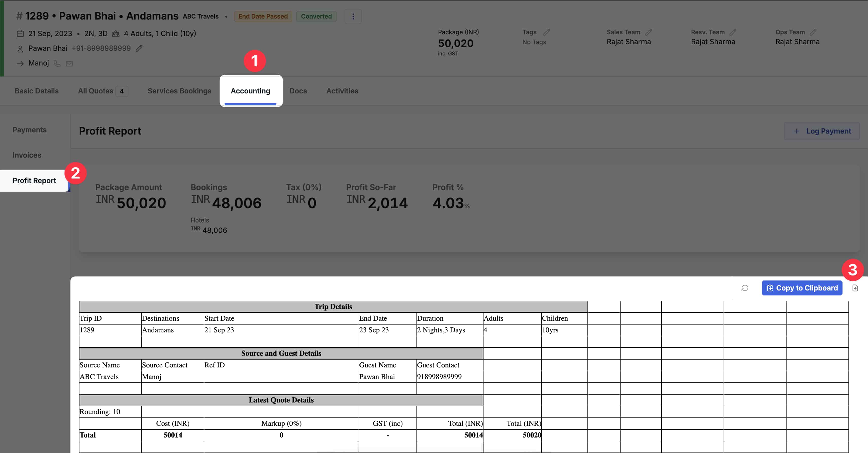View the All Quotes tab
This screenshot has height=453, width=868.
(x=95, y=91)
